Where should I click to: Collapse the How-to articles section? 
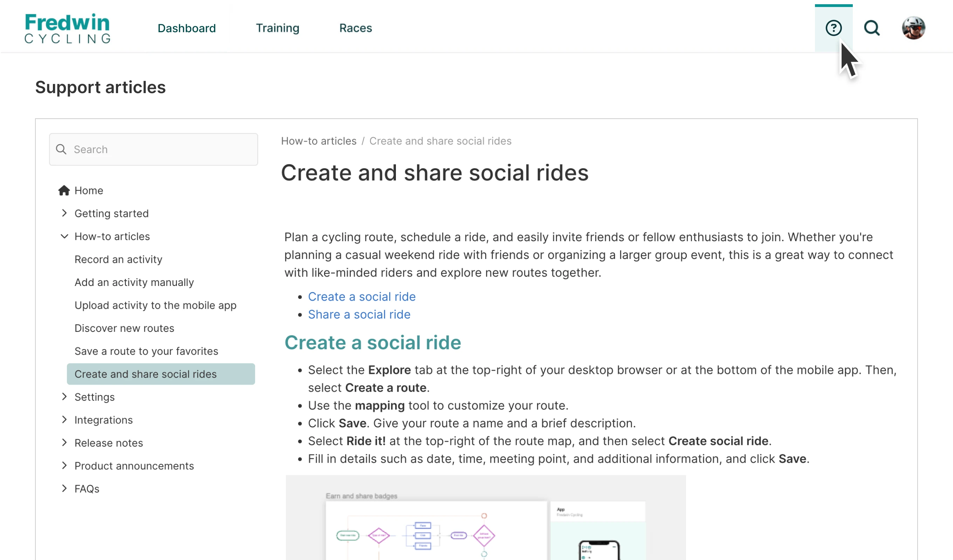coord(64,237)
